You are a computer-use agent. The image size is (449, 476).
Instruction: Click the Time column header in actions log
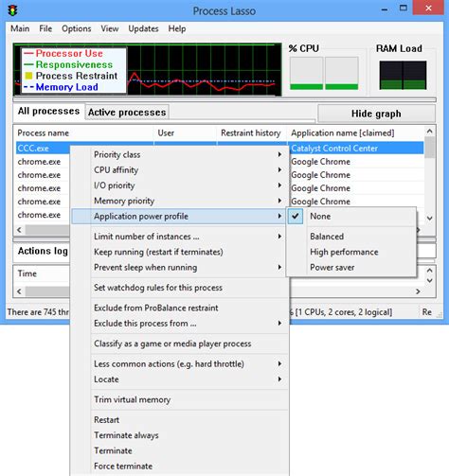click(27, 273)
